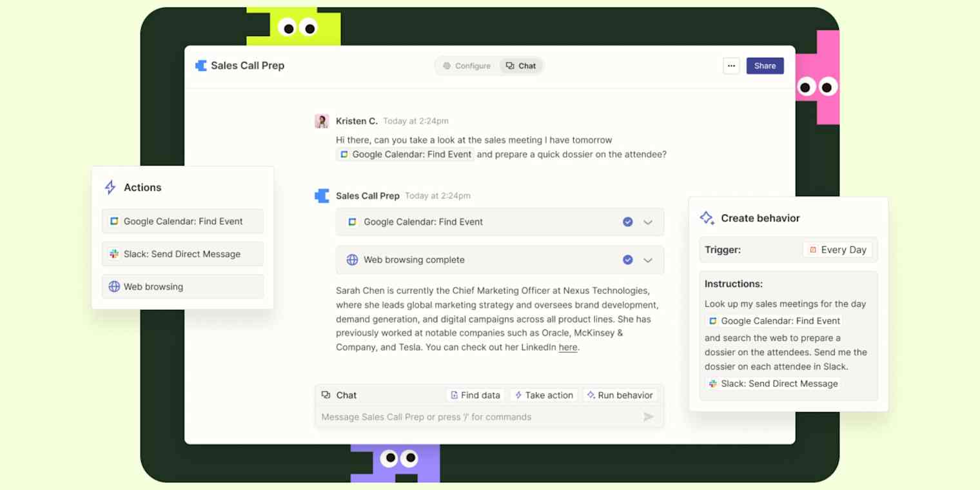Click the send message arrow icon
The width and height of the screenshot is (980, 490).
click(649, 417)
